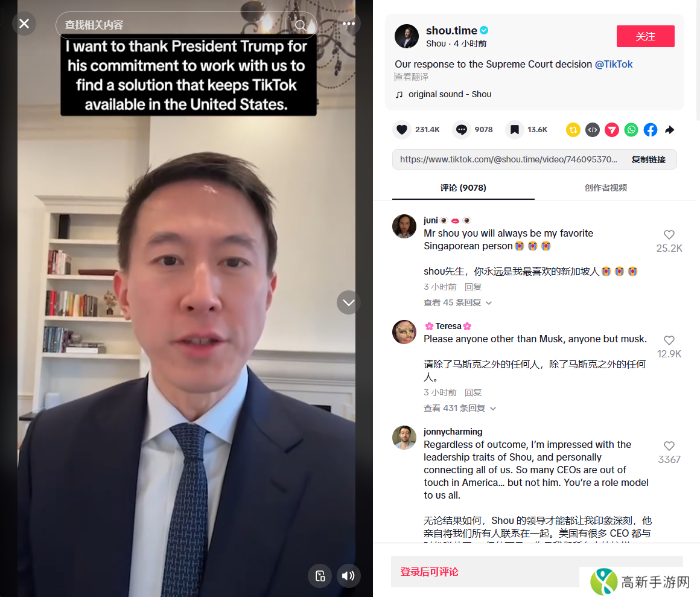Like juni's comment with heart

(669, 235)
